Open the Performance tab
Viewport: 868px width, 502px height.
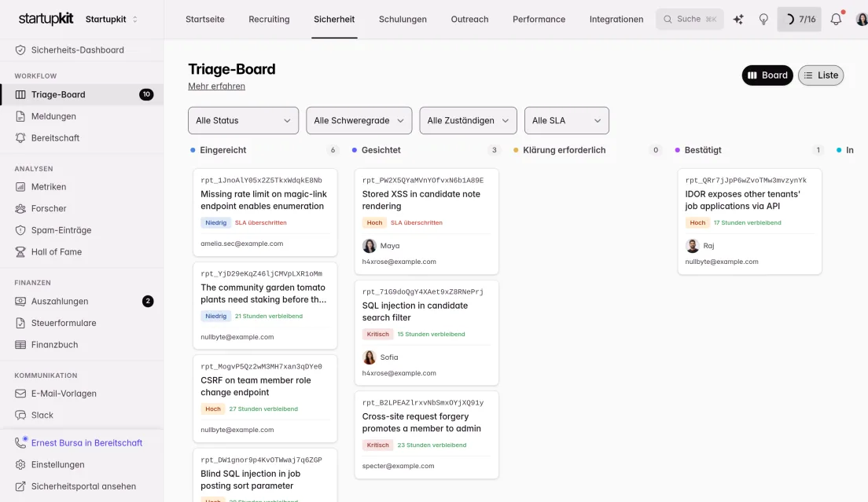(x=539, y=20)
